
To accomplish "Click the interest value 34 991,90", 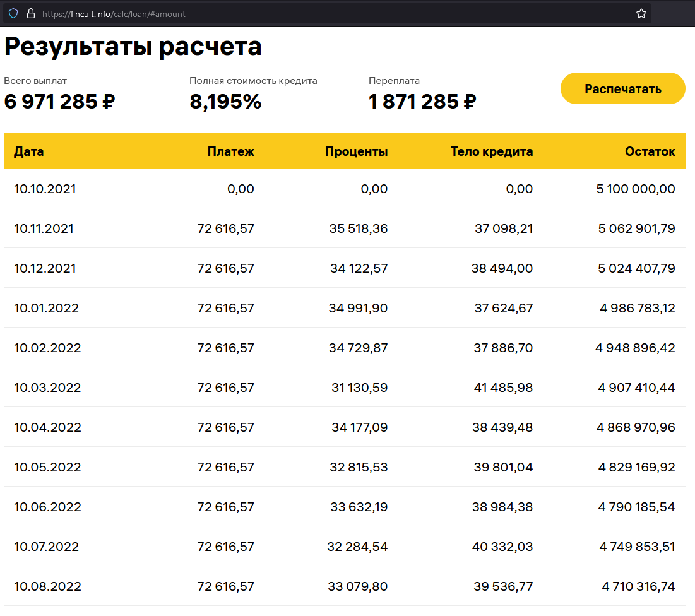I will [x=358, y=308].
